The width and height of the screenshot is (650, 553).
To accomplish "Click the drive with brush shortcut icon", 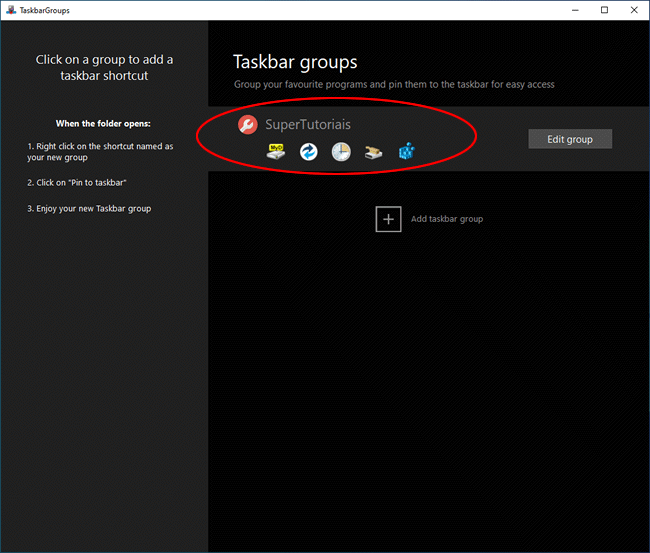I will click(x=373, y=152).
